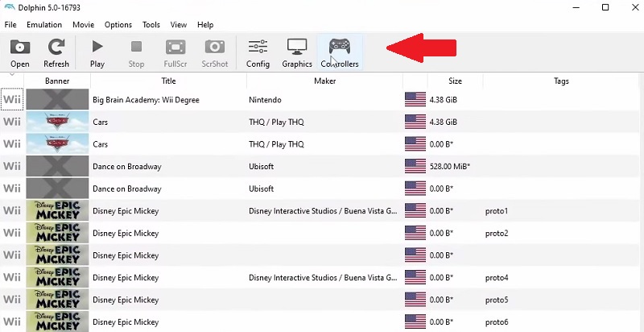Expand the Options menu
Image resolution: width=644 pixels, height=332 pixels.
pyautogui.click(x=118, y=25)
